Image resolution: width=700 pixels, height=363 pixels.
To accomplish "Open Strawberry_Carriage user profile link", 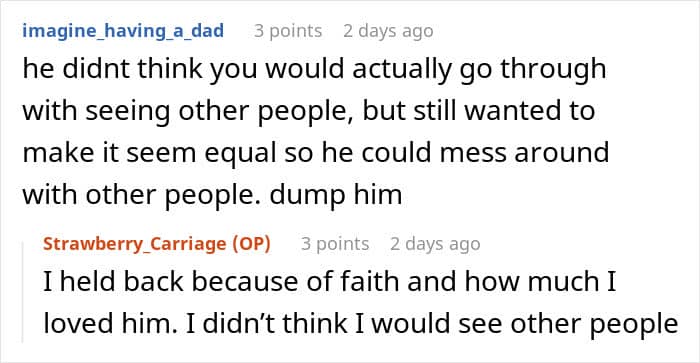I will 137,244.
